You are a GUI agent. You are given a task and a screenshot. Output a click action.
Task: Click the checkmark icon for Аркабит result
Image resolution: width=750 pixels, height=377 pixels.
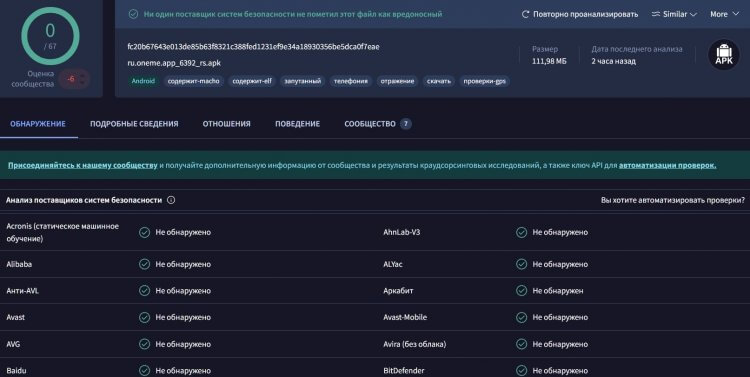point(521,290)
